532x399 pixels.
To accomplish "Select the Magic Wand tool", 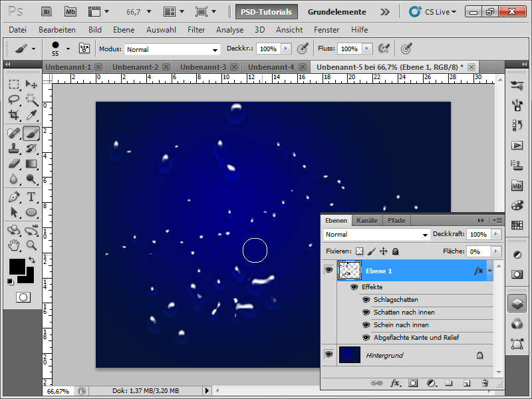I will point(31,99).
